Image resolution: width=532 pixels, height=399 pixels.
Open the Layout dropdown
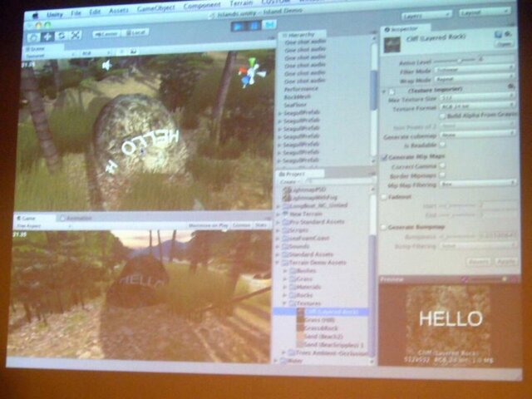tap(485, 12)
